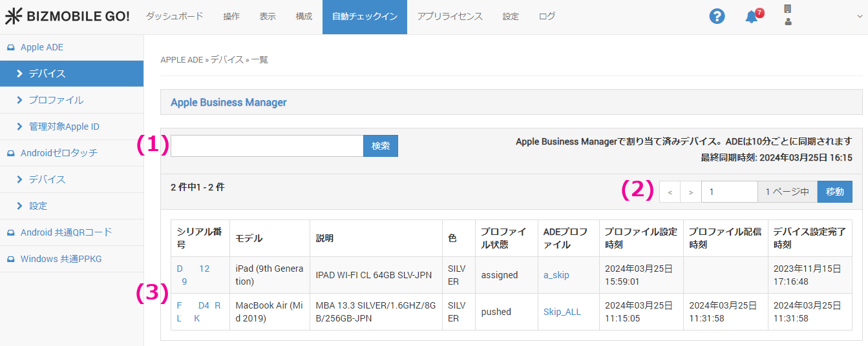Focus the device search text field
The width and height of the screenshot is (868, 346).
[267, 146]
